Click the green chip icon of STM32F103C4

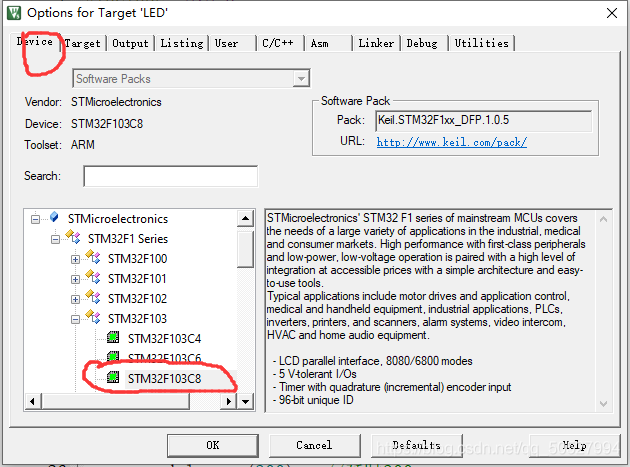click(x=113, y=337)
